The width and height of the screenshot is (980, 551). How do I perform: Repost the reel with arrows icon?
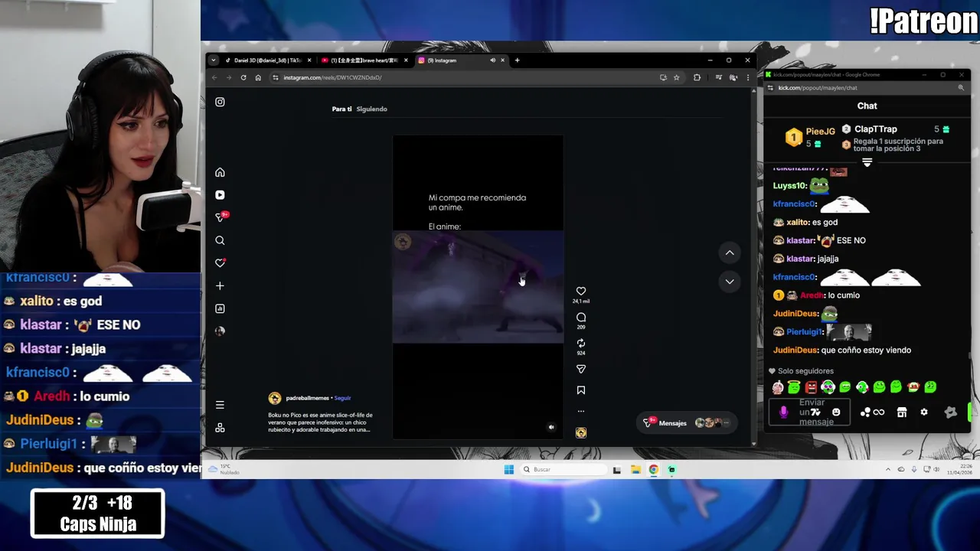[x=581, y=344]
